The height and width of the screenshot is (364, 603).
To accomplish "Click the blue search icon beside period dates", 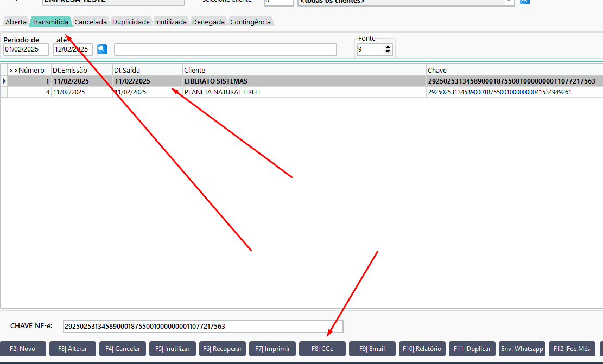I will 102,49.
